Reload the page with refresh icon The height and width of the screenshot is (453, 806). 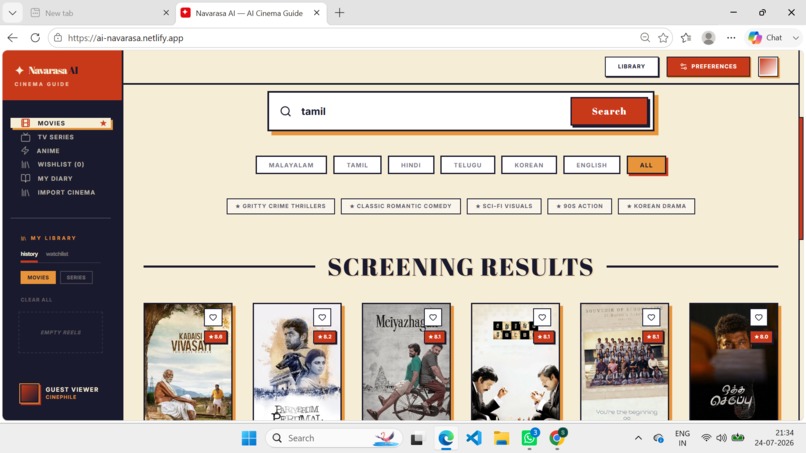tap(35, 38)
